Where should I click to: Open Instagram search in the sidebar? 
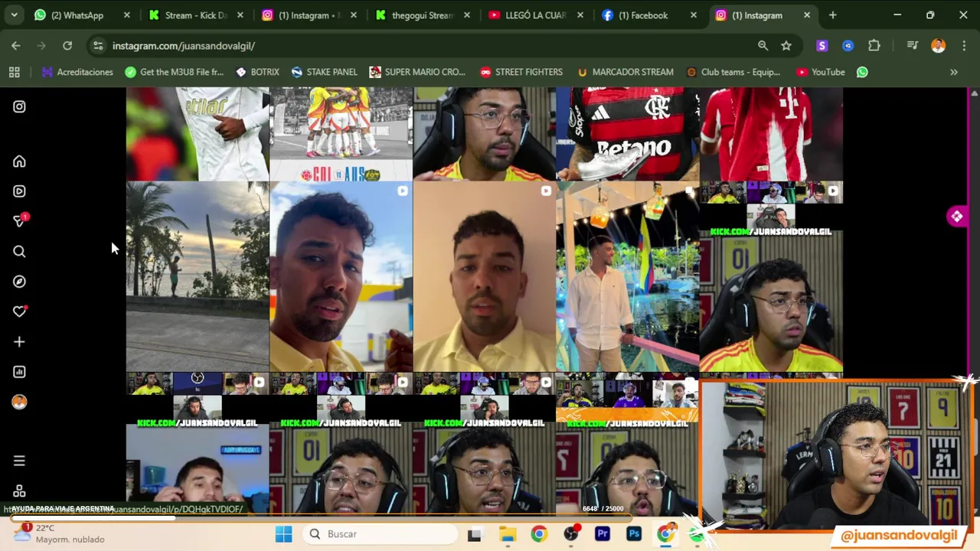point(19,251)
